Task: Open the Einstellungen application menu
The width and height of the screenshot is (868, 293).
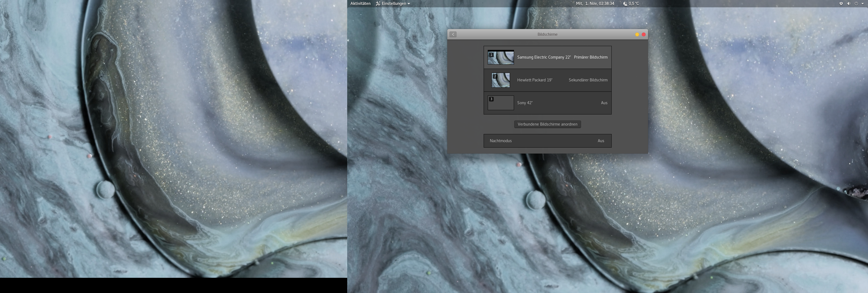Action: (393, 3)
